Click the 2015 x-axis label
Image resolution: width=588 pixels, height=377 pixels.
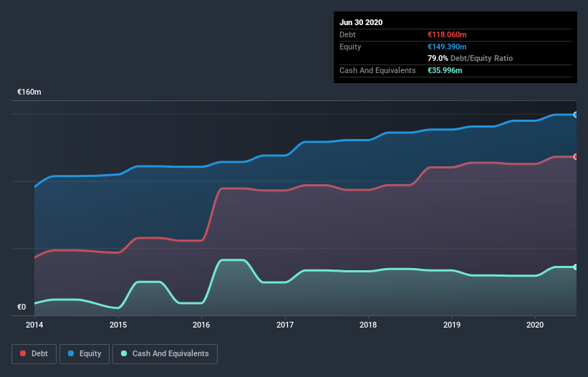point(118,325)
